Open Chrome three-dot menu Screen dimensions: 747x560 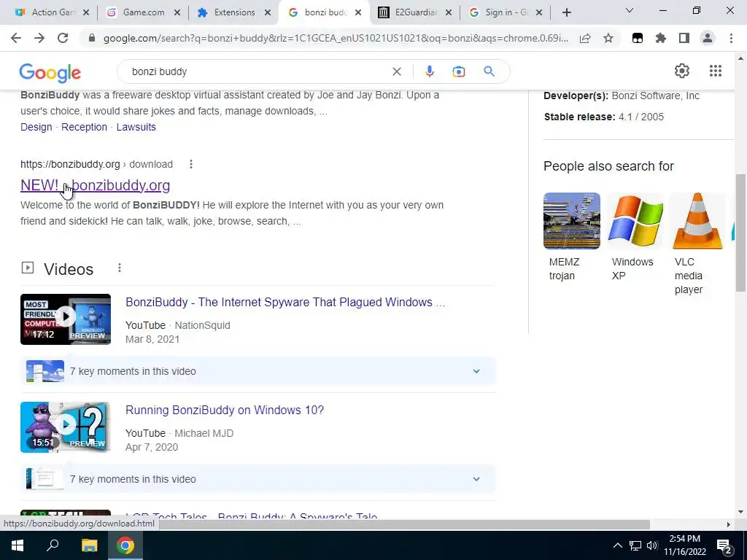coord(731,38)
